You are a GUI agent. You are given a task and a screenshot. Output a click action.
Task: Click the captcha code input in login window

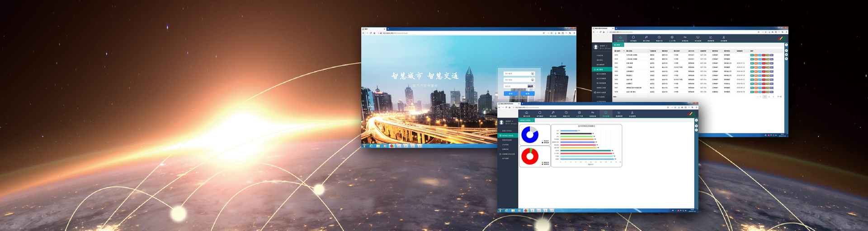pyautogui.click(x=515, y=86)
